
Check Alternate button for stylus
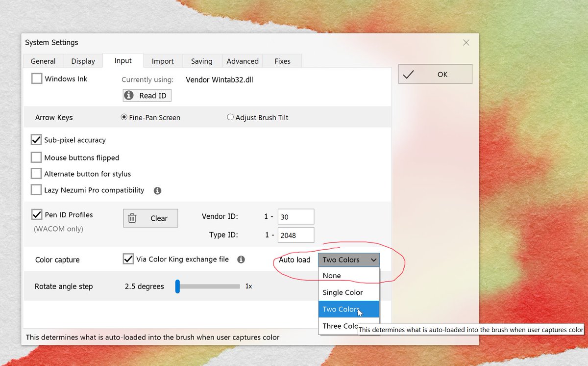tap(36, 174)
